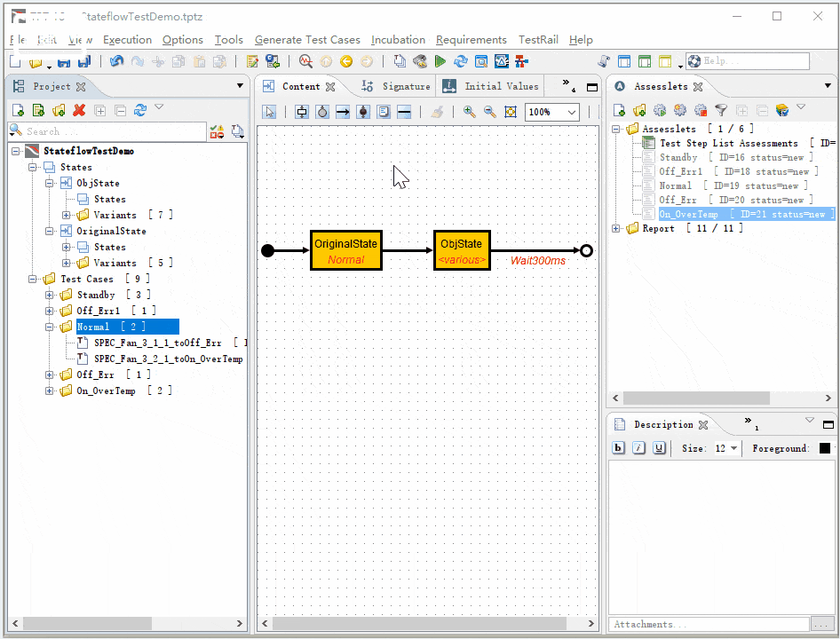Screen dimensions: 840x639
Task: Click into the Help search field
Action: [x=748, y=61]
